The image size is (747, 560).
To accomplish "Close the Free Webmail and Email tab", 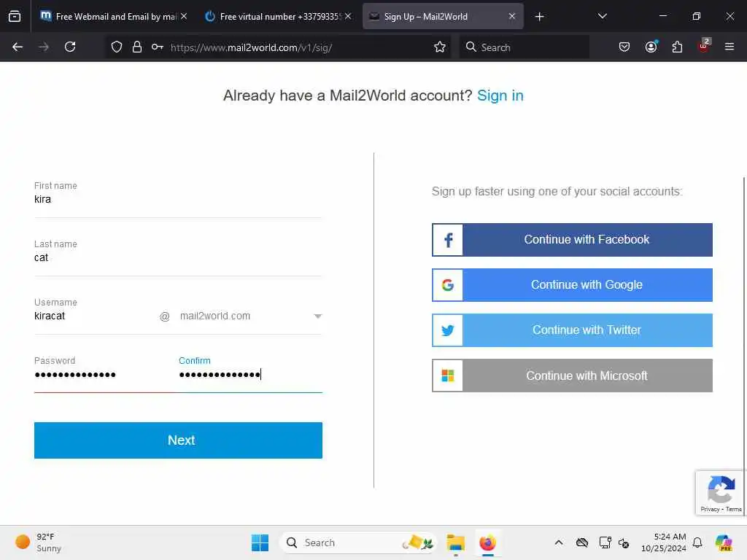I will click(184, 16).
